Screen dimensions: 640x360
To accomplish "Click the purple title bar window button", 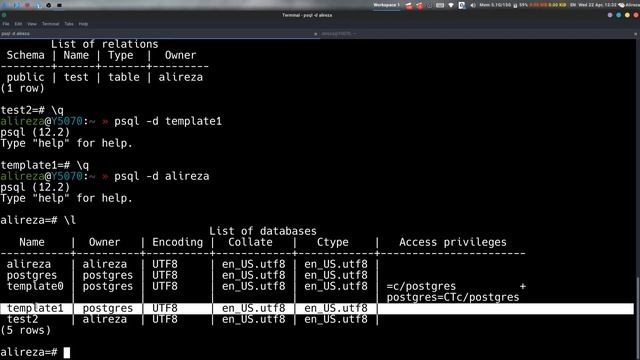I will (610, 15).
